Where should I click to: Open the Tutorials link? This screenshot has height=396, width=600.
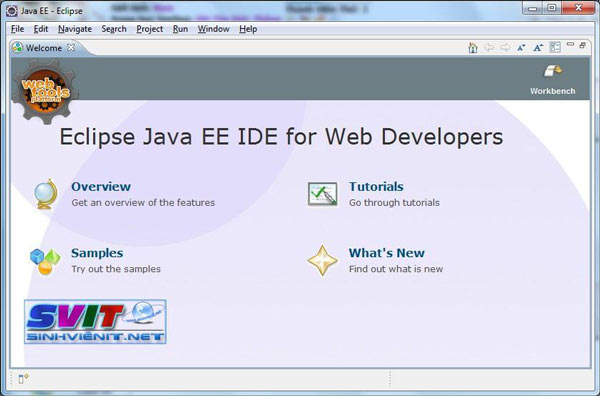(376, 186)
